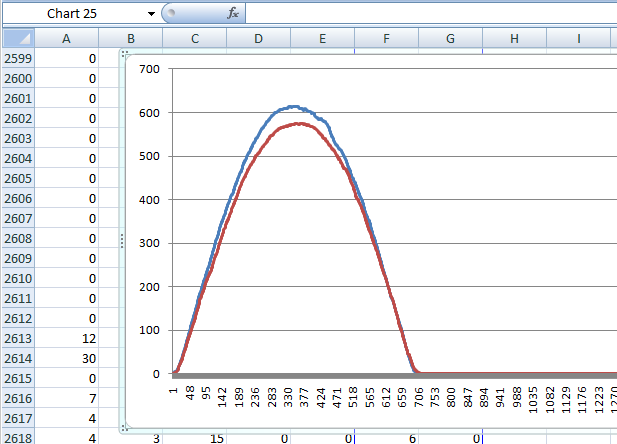The image size is (617, 444).
Task: Open the Name Box dropdown arrow
Action: pos(151,13)
